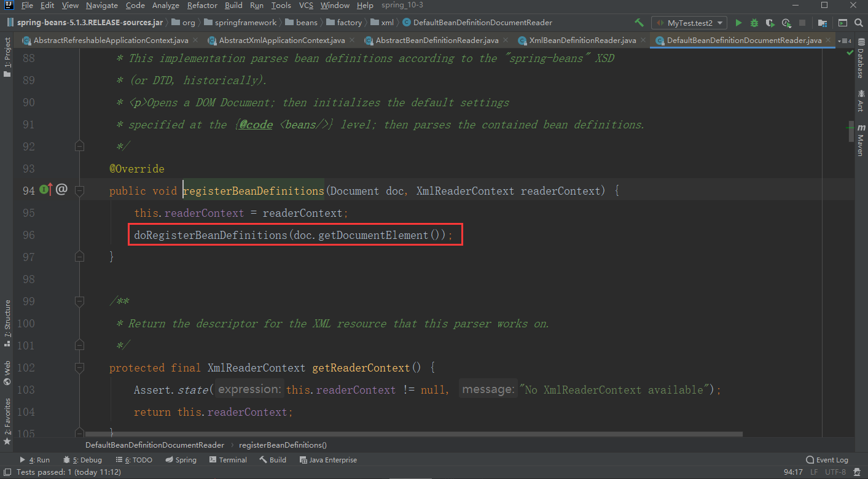Viewport: 868px width, 479px height.
Task: Click the overriding method gutter icon on line 94
Action: tap(46, 190)
